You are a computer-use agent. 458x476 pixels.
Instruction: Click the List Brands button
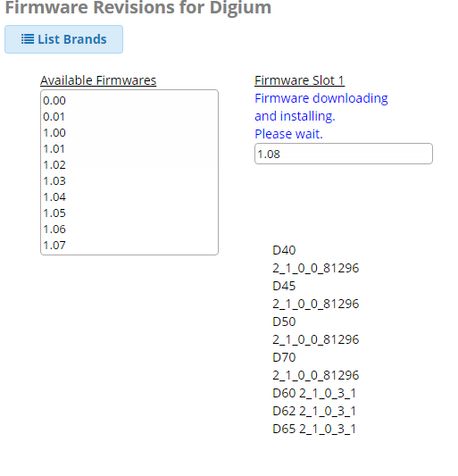click(63, 39)
